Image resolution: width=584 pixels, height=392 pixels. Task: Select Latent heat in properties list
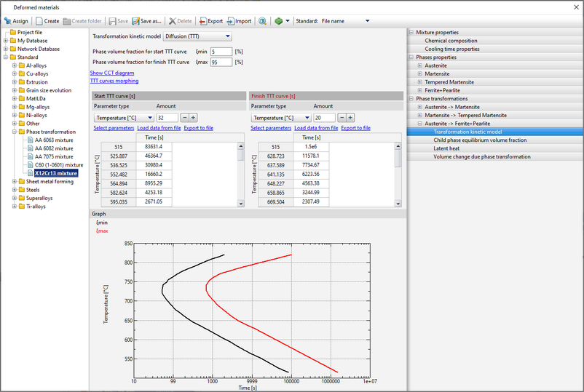pyautogui.click(x=446, y=148)
